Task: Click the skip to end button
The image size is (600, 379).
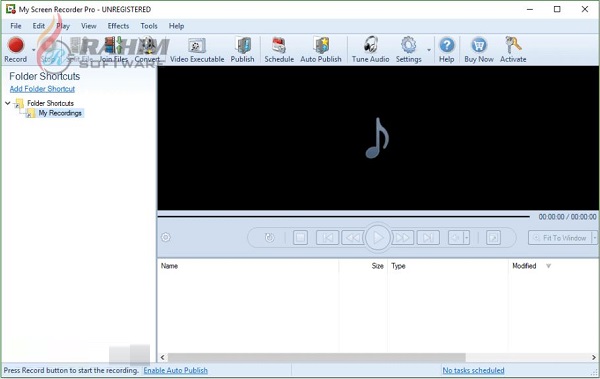Action: tap(428, 238)
